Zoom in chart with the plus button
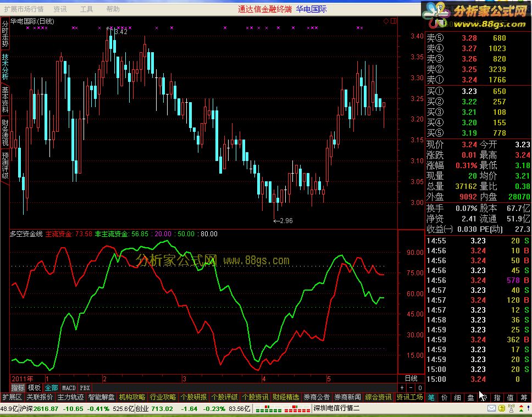Viewport: 532px width, 417px height. [402, 387]
